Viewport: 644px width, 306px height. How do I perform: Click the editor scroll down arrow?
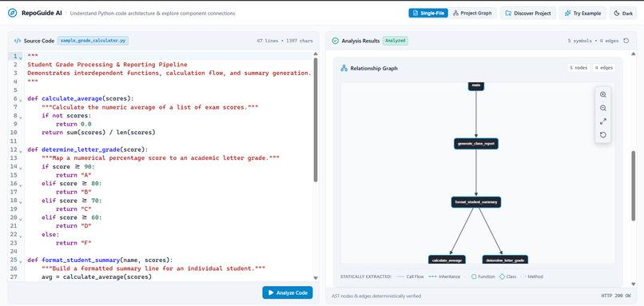tap(316, 278)
